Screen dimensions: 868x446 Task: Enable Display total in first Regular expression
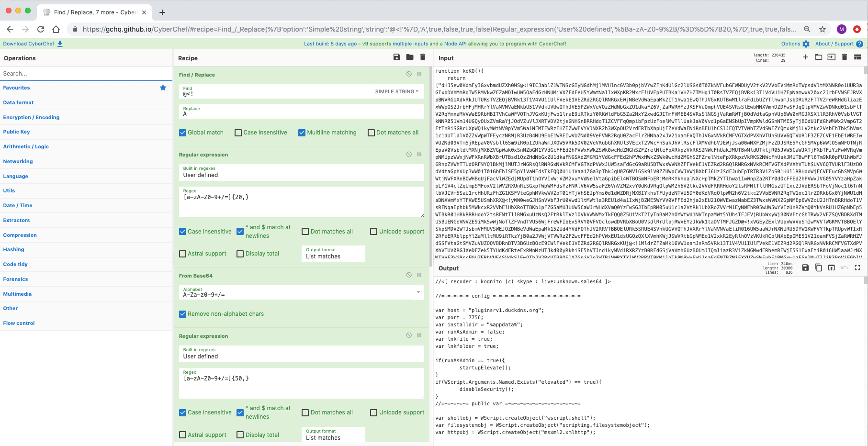[x=240, y=254]
